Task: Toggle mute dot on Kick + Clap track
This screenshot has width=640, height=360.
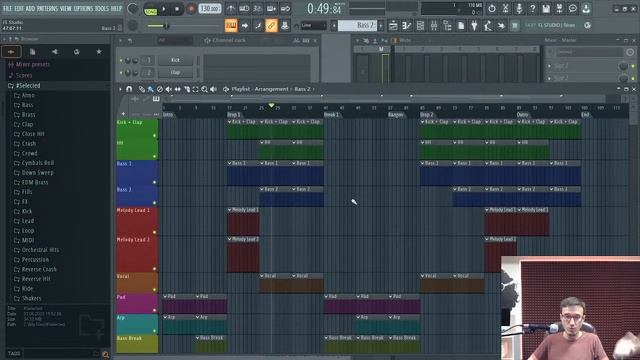Action: click(154, 136)
